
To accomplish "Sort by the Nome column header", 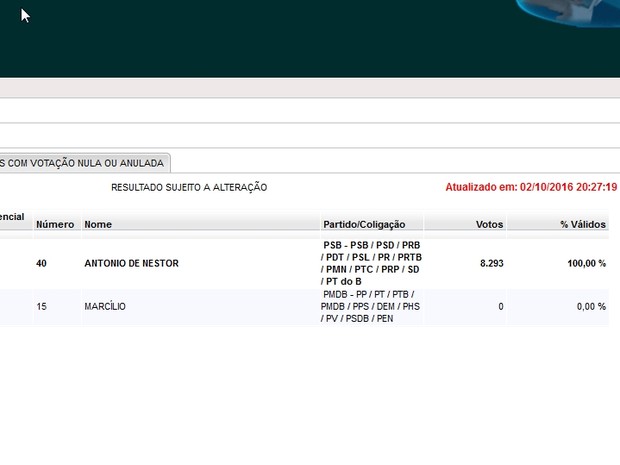I will point(98,224).
